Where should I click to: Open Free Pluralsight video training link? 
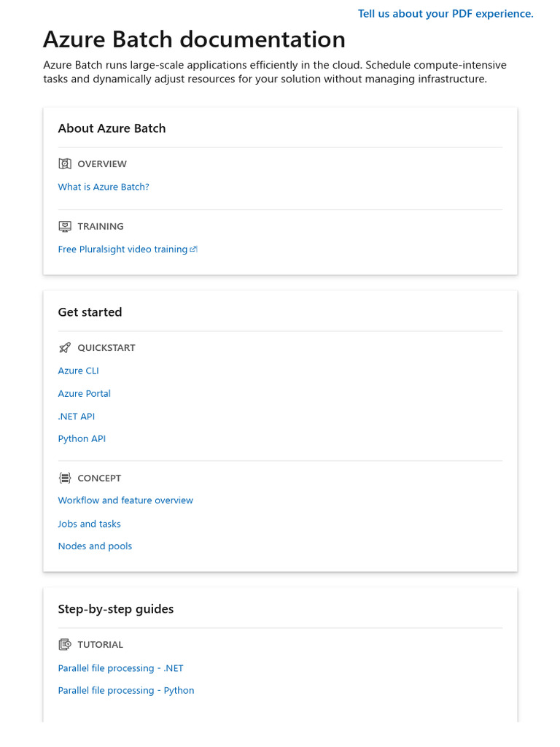(122, 249)
